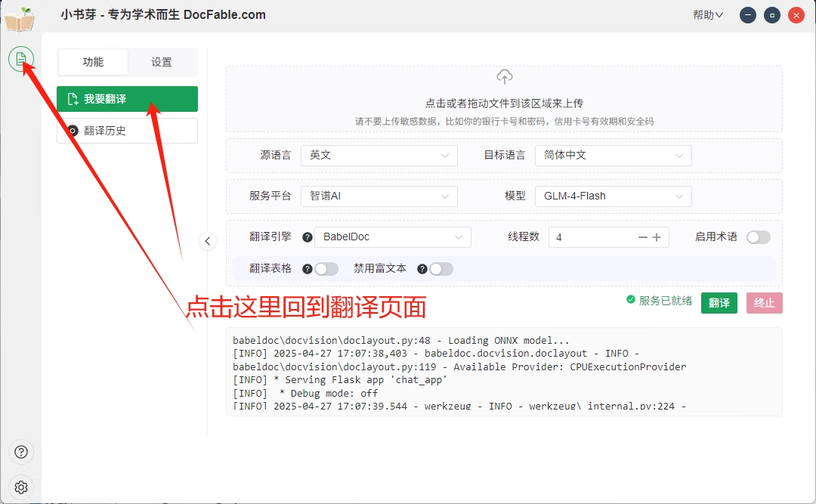This screenshot has height=504, width=816.
Task: Toggle the 翻译表格 switch
Action: [326, 269]
